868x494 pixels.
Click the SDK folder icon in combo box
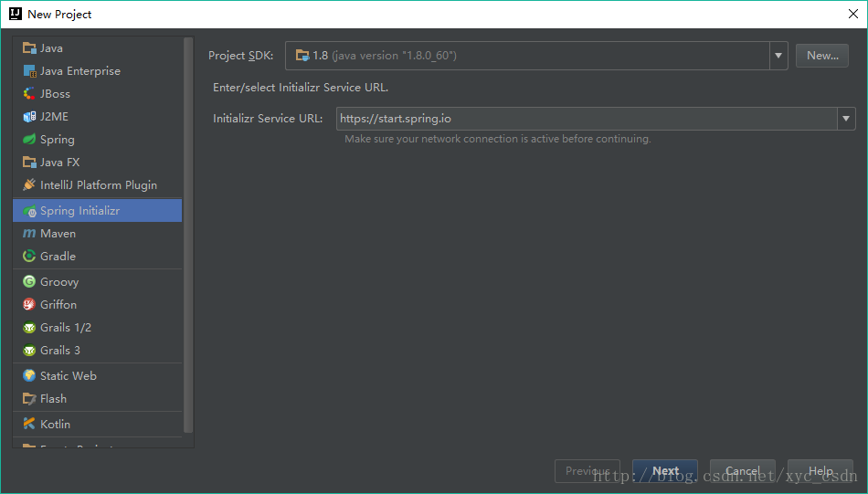302,56
